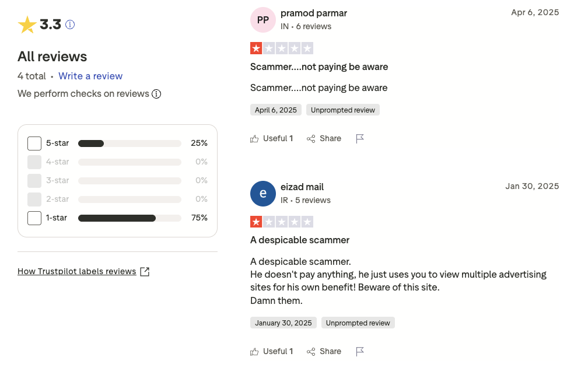Click eizad mail's blue avatar
This screenshot has height=371, width=588.
263,193
